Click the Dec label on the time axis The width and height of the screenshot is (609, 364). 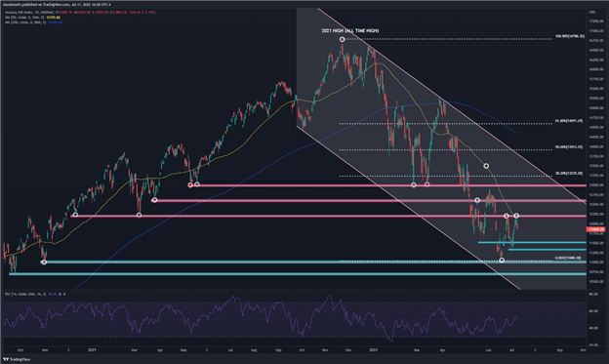coord(348,350)
